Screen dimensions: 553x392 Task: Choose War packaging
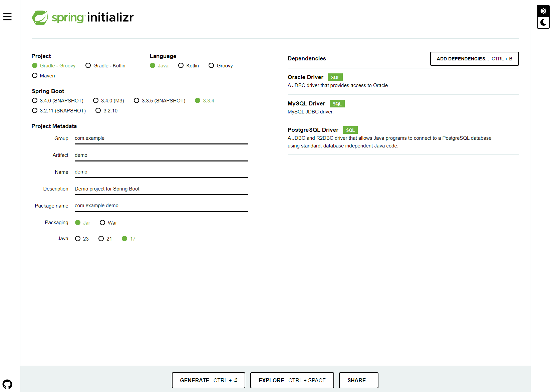point(108,223)
